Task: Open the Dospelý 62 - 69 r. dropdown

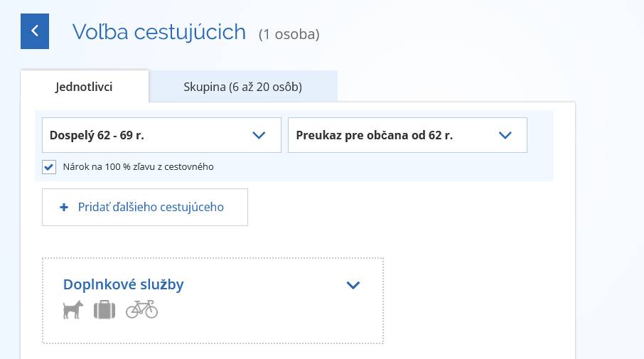Action: point(161,135)
